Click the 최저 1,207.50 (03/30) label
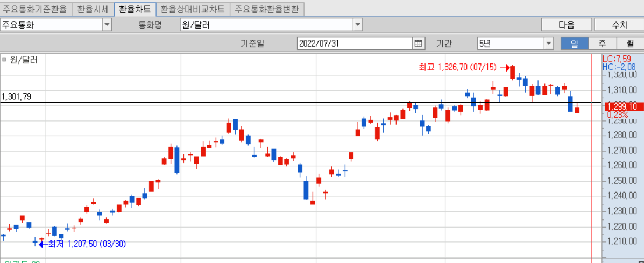Viewport: 644px width, 263px height. click(87, 244)
